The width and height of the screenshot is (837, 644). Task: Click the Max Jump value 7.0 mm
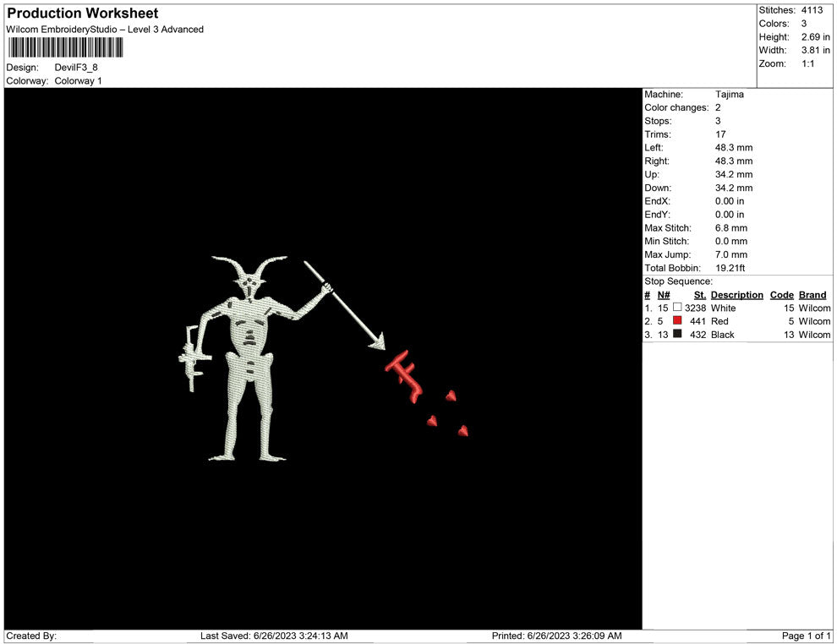(730, 254)
